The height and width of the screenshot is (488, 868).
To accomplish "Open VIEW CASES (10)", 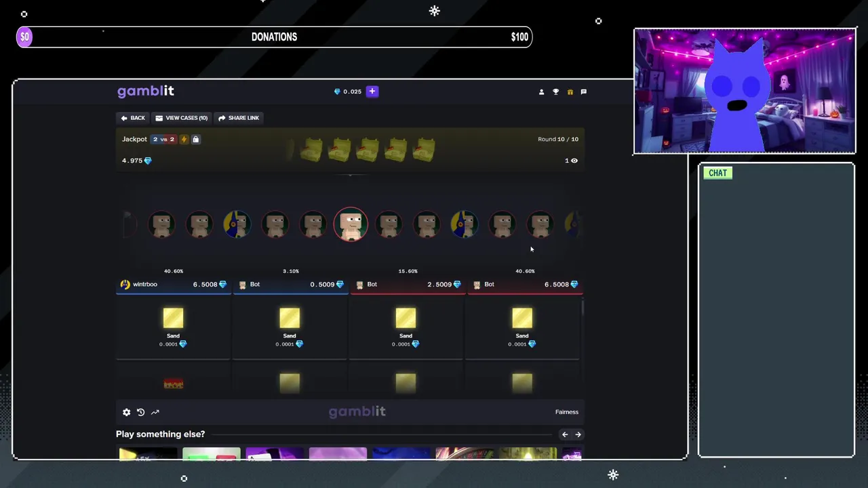I will point(181,118).
